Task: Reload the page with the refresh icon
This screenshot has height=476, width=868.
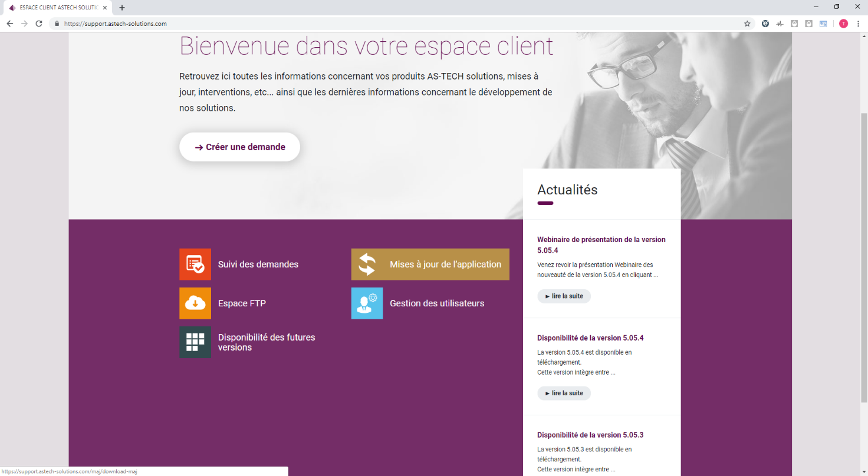Action: point(38,24)
